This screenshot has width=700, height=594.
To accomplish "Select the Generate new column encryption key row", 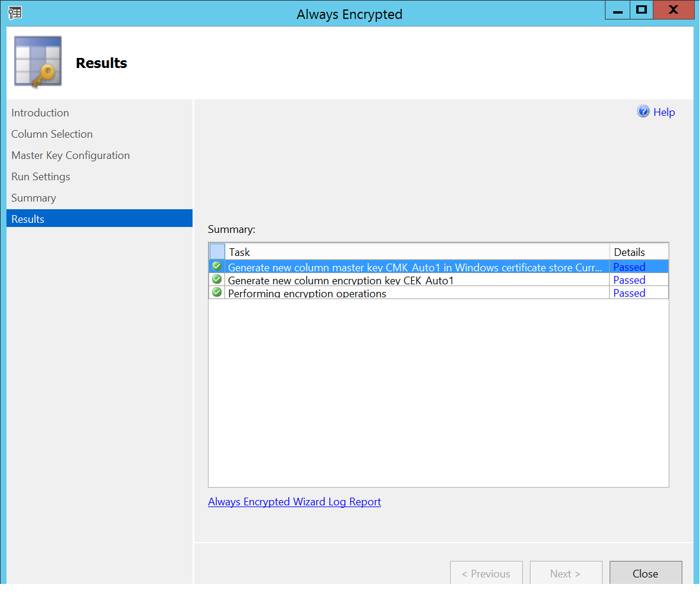I will point(438,280).
